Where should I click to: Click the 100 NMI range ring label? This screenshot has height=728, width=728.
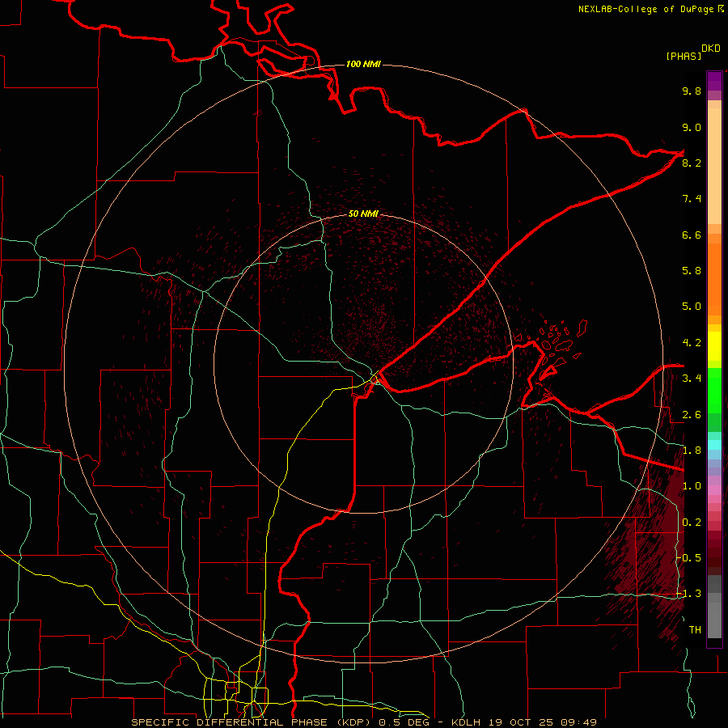(x=363, y=64)
